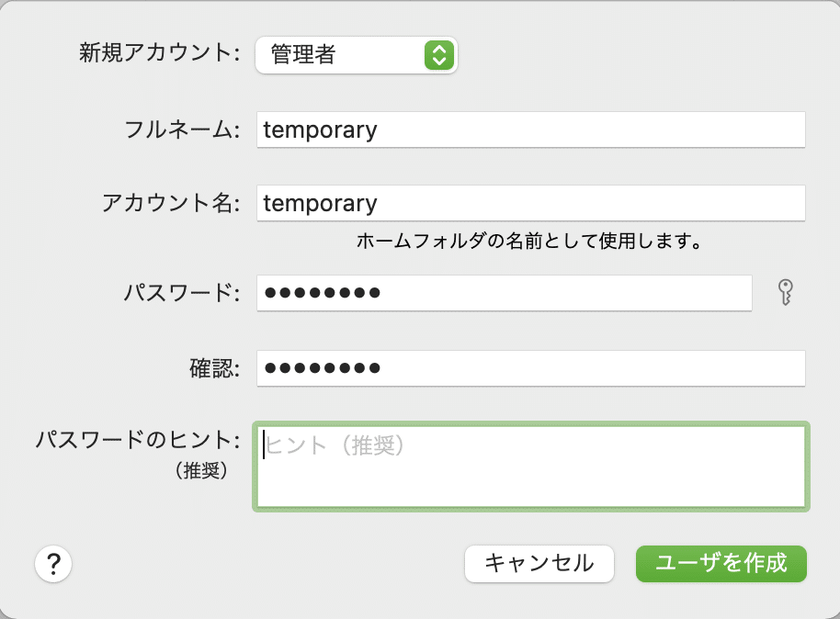The height and width of the screenshot is (619, 840).
Task: Click the アカウント名 label
Action: (171, 203)
